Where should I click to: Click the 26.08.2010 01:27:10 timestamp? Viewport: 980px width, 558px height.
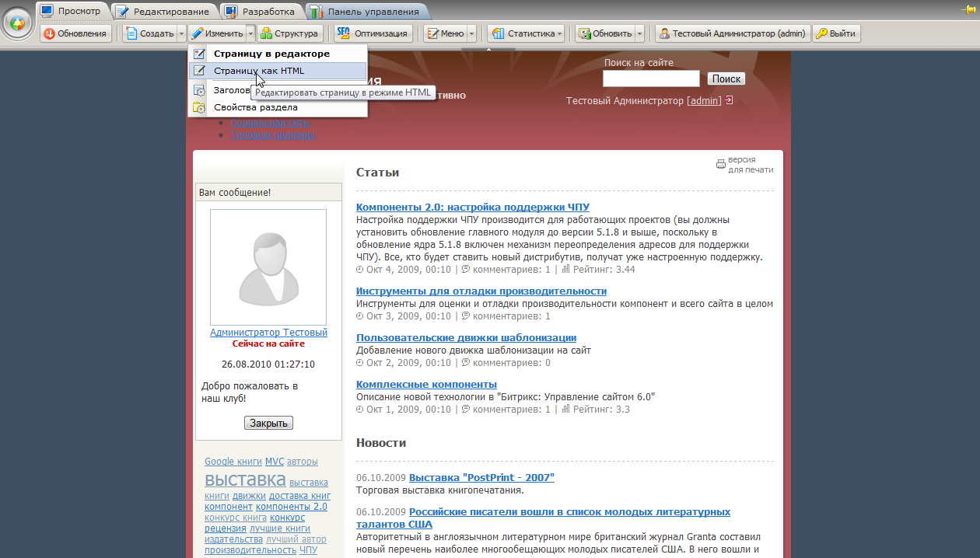[x=268, y=364]
